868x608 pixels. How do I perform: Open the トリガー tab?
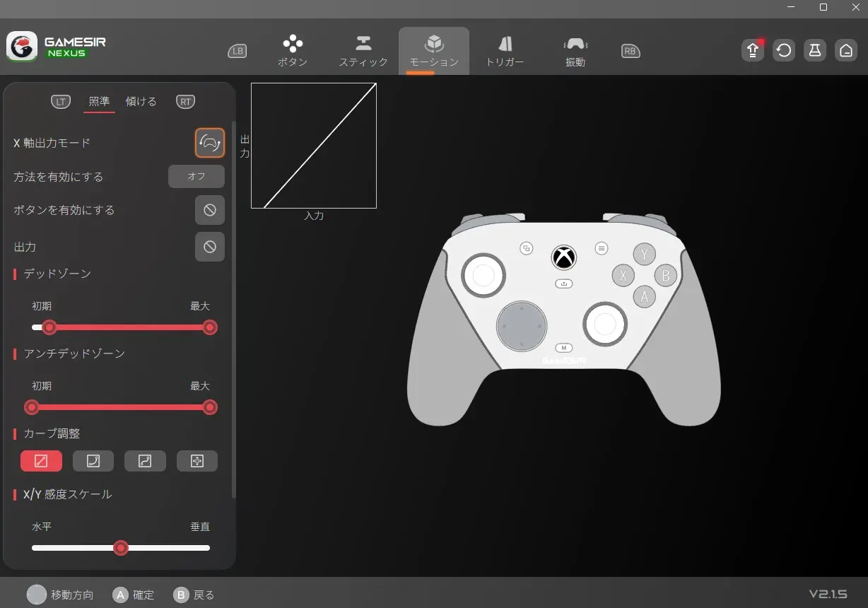point(505,51)
